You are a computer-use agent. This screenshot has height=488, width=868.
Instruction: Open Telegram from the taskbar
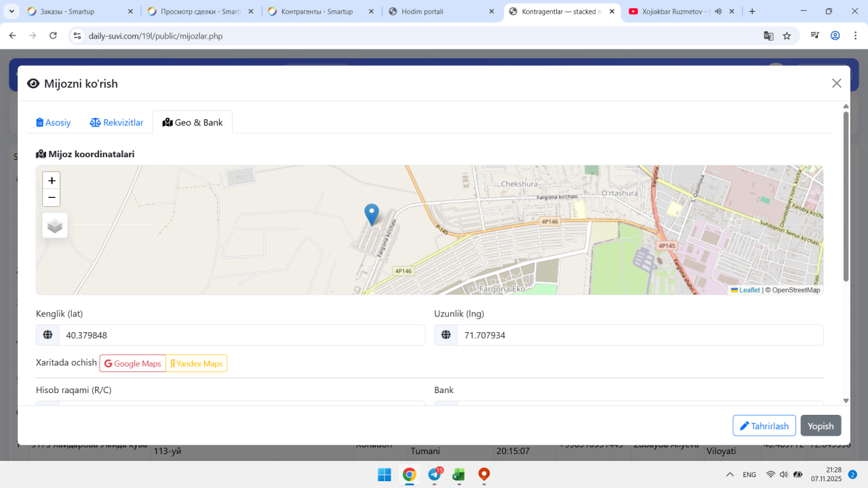click(434, 474)
